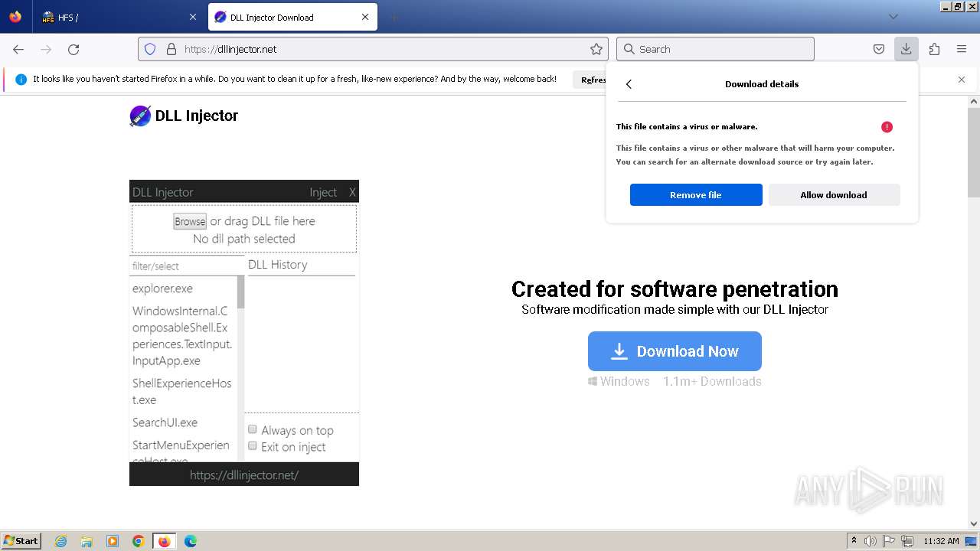
Task: Open Internet Explorer from taskbar
Action: coord(61,541)
